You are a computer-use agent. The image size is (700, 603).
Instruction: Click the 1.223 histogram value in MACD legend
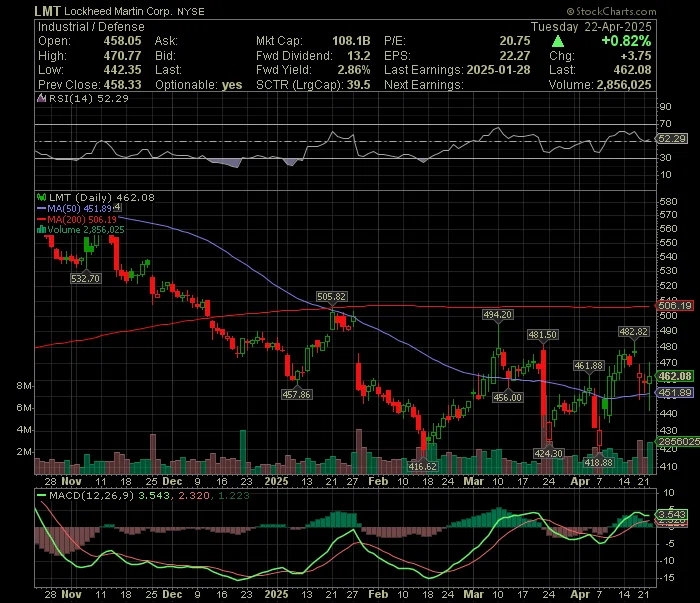tap(234, 495)
